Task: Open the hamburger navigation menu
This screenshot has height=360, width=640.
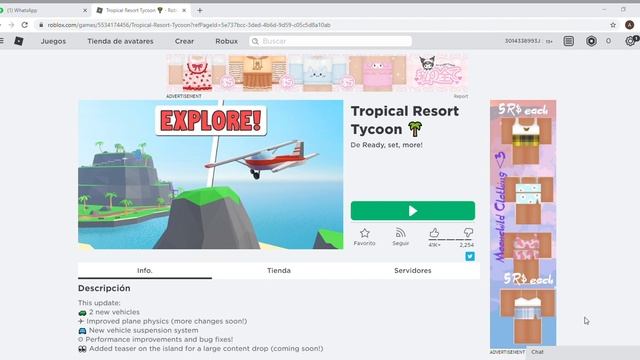Action: pyautogui.click(x=2, y=41)
